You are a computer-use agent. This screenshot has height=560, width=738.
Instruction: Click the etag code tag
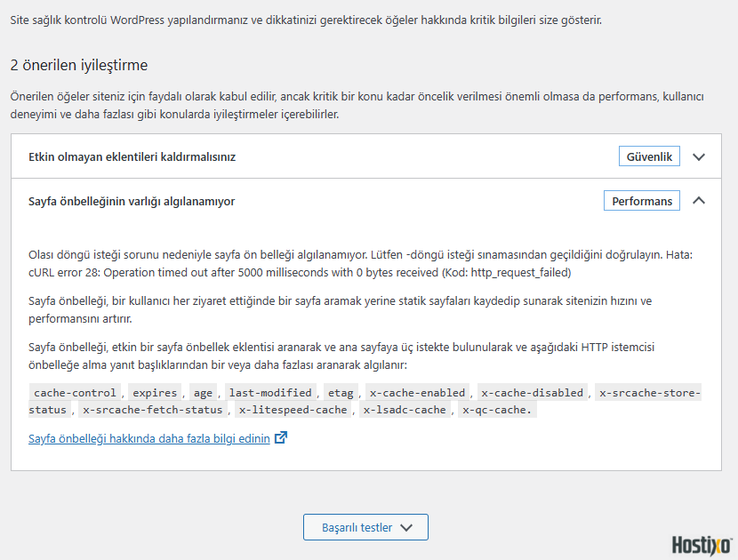click(341, 392)
